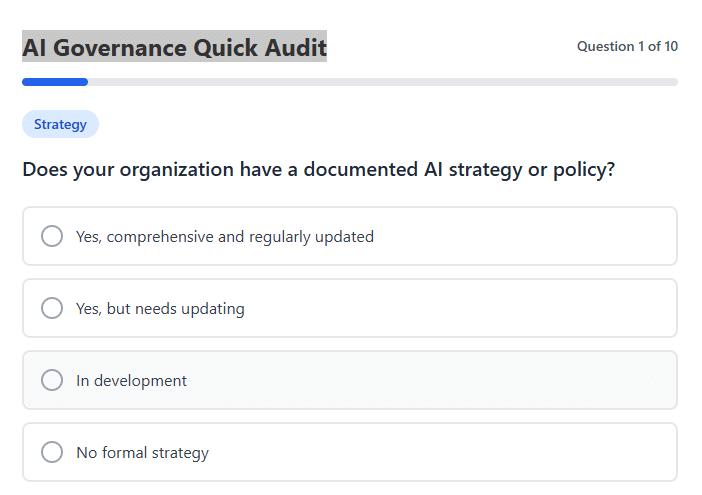Click the gray unfilled part of progress bar
The width and height of the screenshot is (702, 495).
[380, 82]
